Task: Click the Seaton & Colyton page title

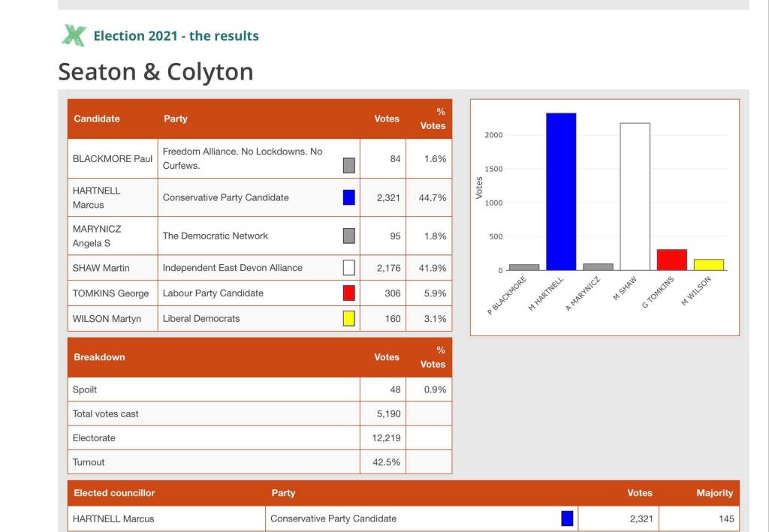Action: tap(155, 72)
